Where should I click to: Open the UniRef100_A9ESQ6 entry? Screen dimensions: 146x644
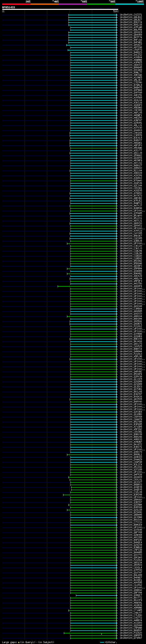click(131, 75)
